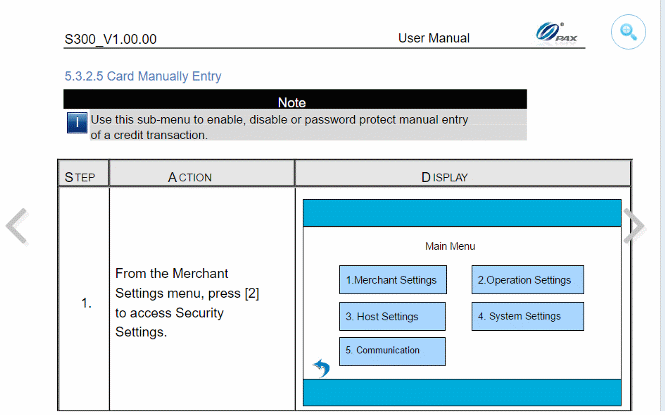The height and width of the screenshot is (415, 665).
Task: Select 1.Merchant Settings button
Action: point(391,280)
